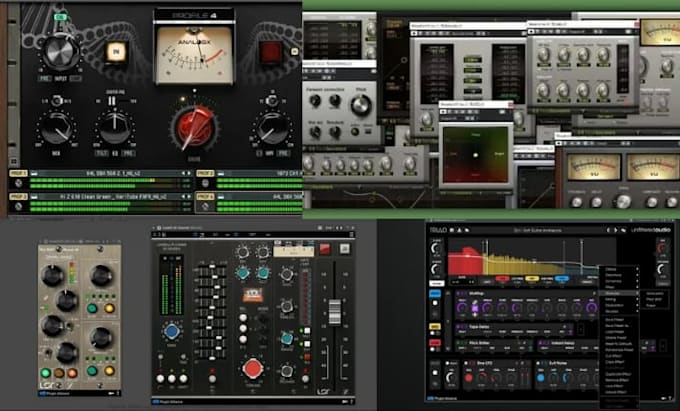
Task: Click the PRE button below the input knob
Action: point(45,79)
